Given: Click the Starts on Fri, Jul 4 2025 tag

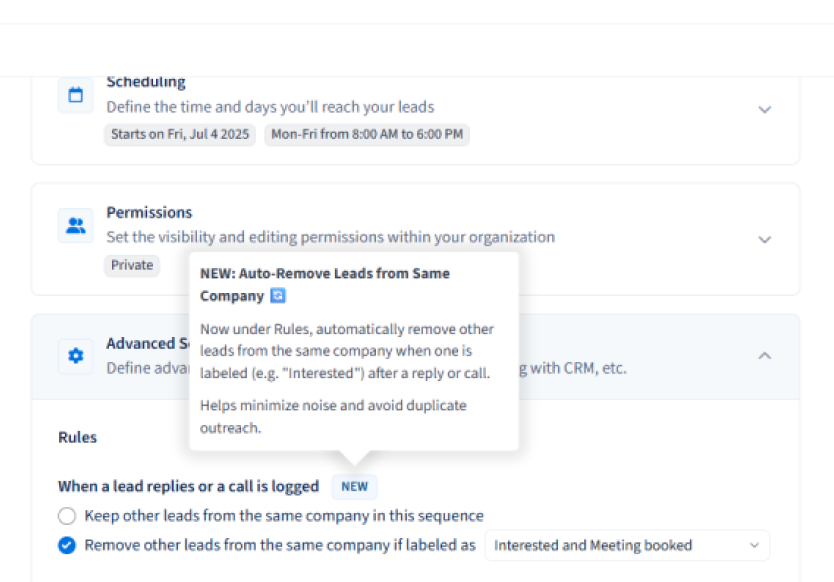Looking at the screenshot, I should [x=180, y=134].
